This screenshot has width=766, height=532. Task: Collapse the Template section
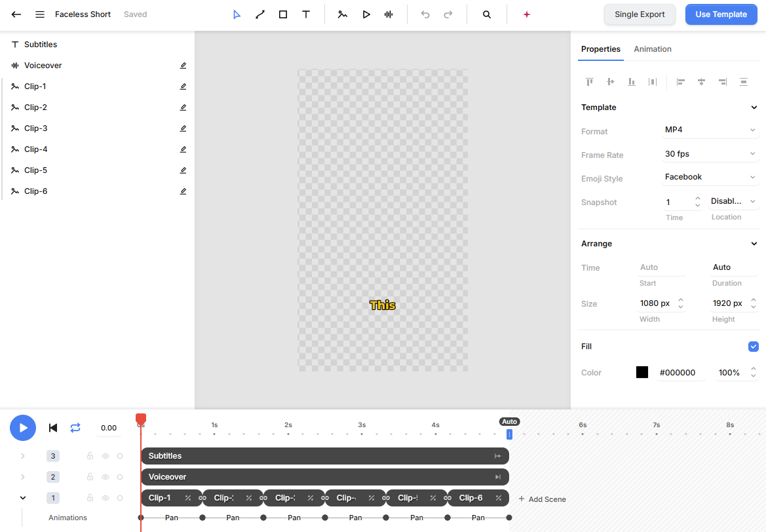(754, 107)
